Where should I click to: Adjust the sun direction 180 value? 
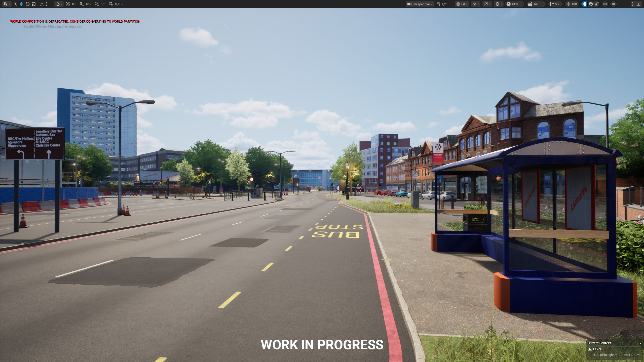click(572, 4)
